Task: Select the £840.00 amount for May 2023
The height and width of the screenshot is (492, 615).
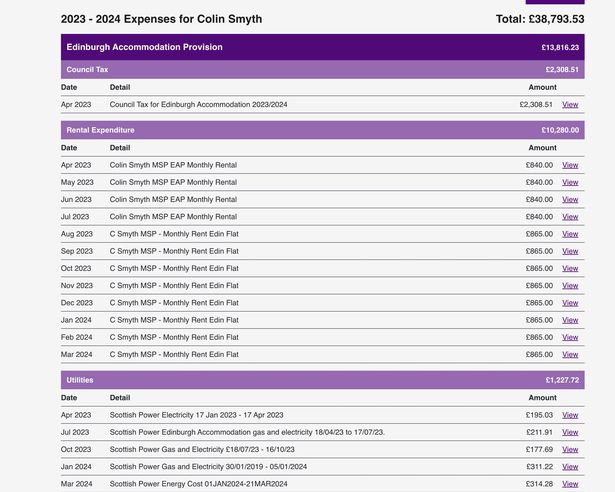Action: coord(539,182)
